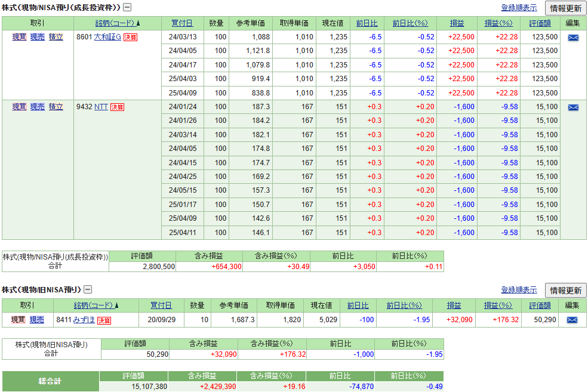Click the 決算 badge next to みずほ

(104, 320)
